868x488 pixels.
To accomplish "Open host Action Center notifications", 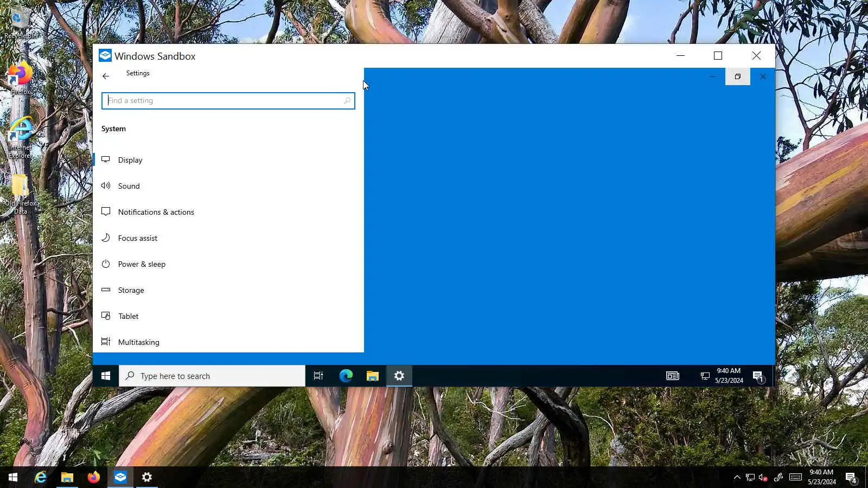I will click(851, 478).
